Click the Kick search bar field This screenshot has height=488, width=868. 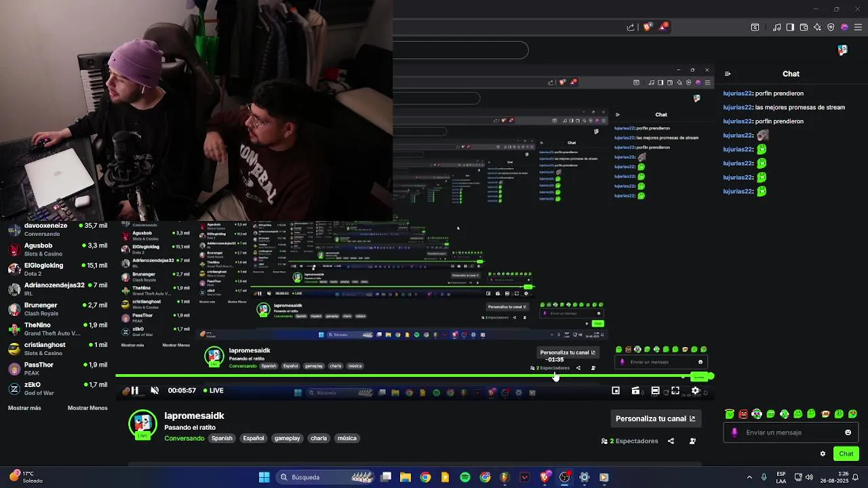coord(460,50)
